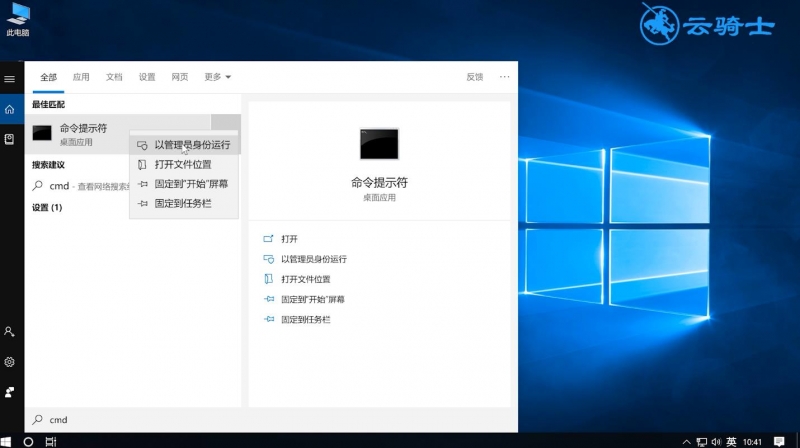The image size is (800, 448).
Task: Expand the hamburger menu in search sidebar
Action: (9, 79)
